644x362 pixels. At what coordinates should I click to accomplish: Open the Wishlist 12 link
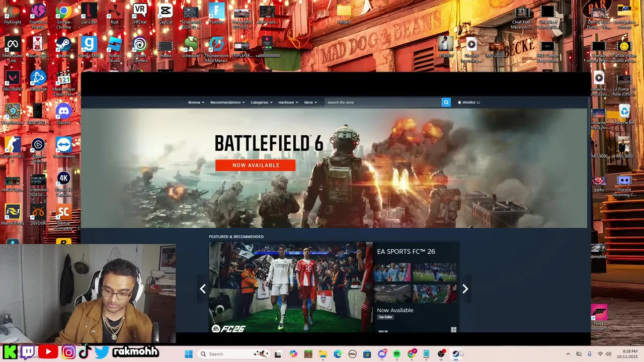click(468, 102)
